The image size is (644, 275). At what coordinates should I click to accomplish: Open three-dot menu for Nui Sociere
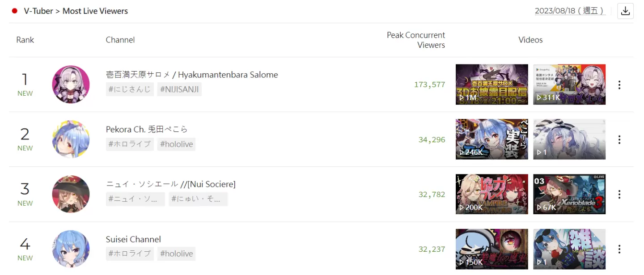click(x=619, y=195)
